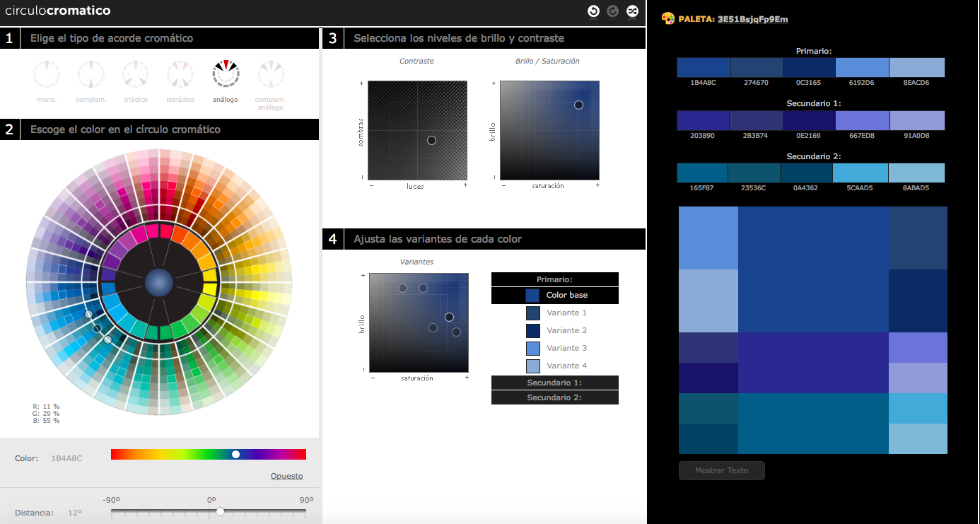Click the Mostrar Texto button
The image size is (980, 524).
722,470
